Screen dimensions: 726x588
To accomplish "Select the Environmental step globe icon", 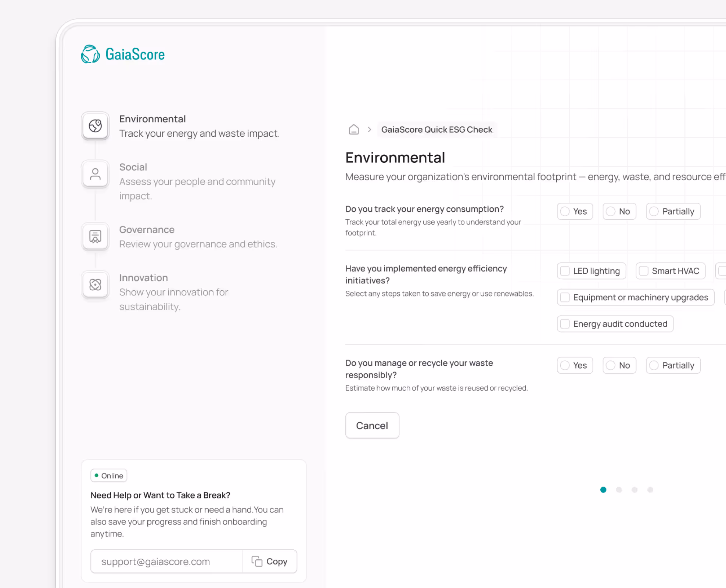I will pyautogui.click(x=95, y=126).
